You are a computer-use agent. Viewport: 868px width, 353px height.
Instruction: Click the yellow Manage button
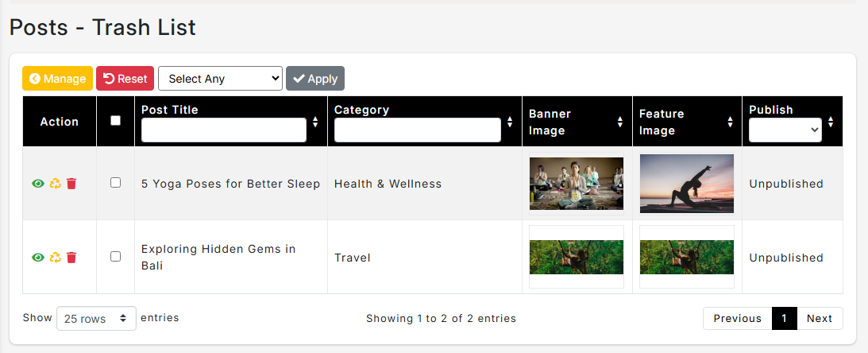(57, 79)
